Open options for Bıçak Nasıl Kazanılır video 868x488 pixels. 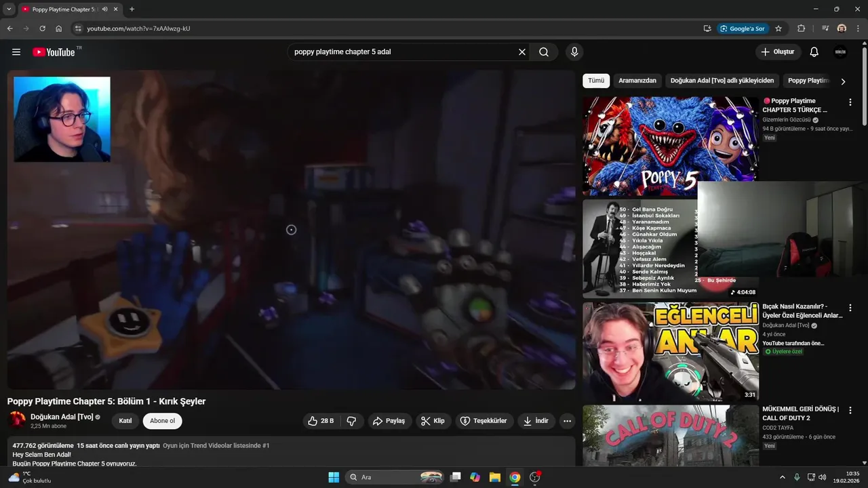pyautogui.click(x=850, y=308)
